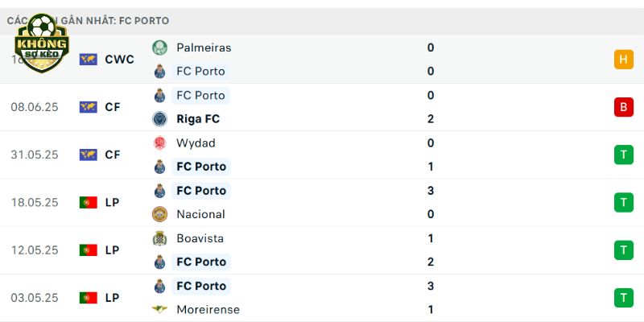Click the Palmeiras club crest icon

click(x=159, y=47)
